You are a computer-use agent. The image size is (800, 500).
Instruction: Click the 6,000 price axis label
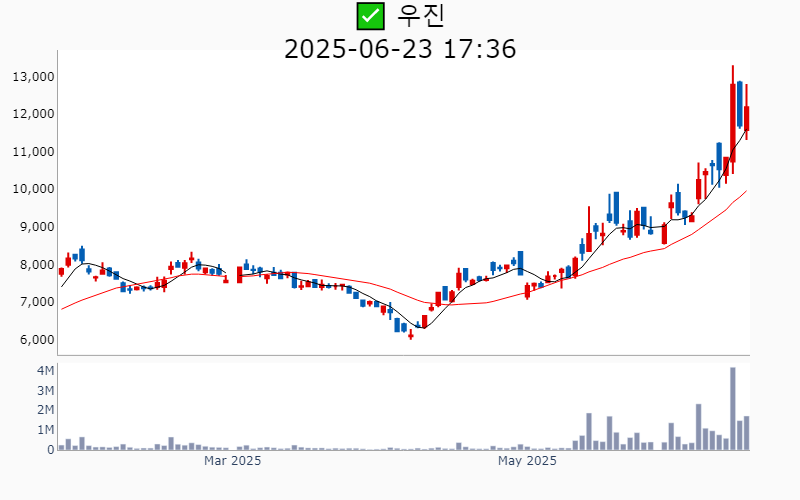[x=37, y=340]
